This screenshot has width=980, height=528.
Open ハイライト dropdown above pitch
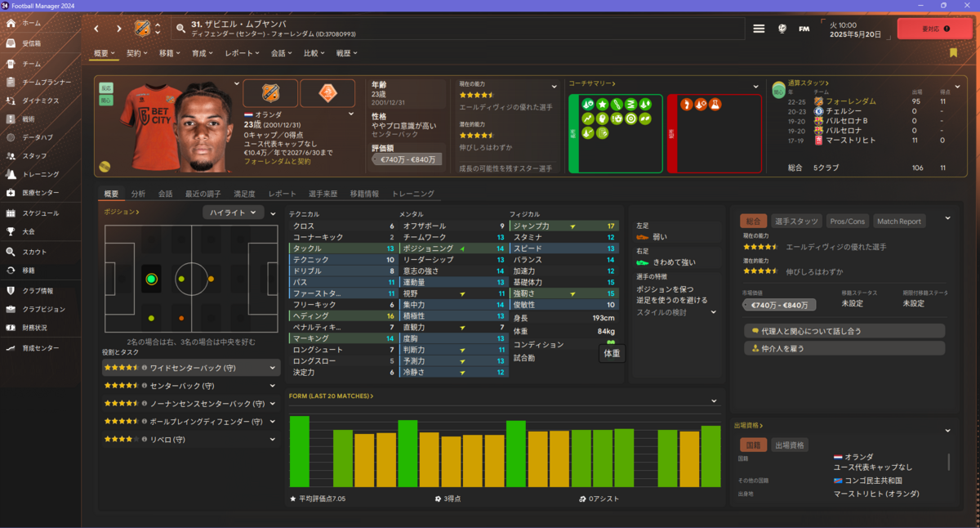pyautogui.click(x=233, y=213)
